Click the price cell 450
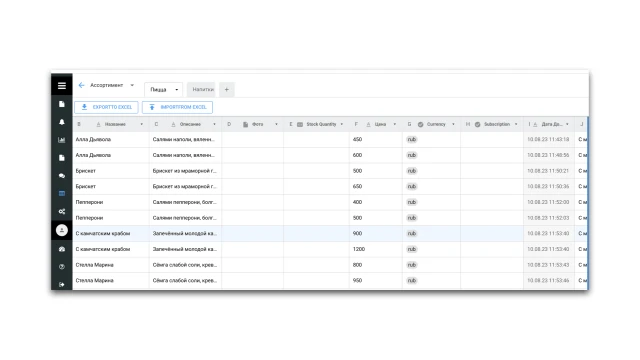Image resolution: width=640 pixels, height=360 pixels. point(376,140)
